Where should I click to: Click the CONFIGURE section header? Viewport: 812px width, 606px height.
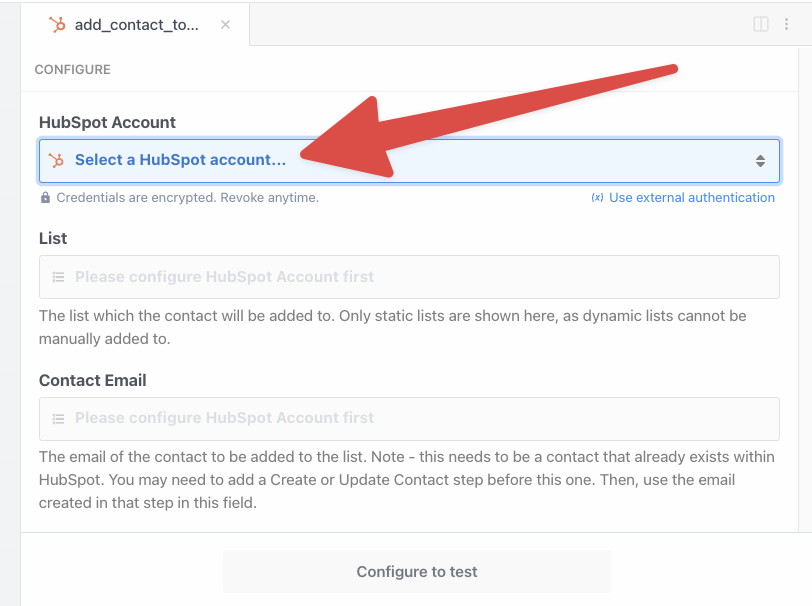coord(72,70)
